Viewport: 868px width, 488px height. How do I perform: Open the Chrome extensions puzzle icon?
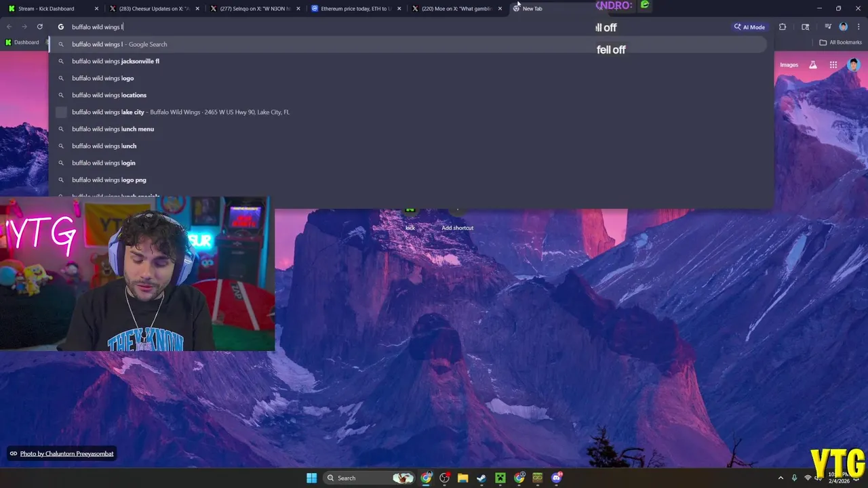[783, 27]
